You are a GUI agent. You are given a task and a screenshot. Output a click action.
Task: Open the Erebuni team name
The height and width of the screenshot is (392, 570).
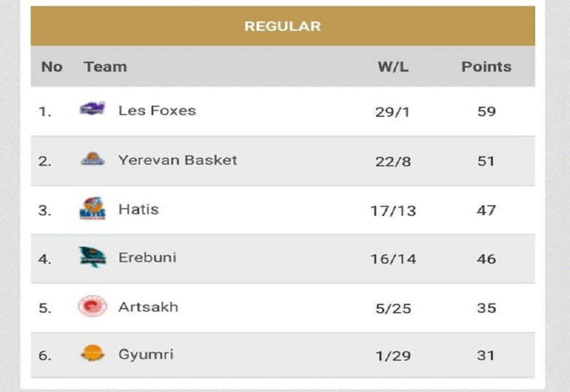tap(147, 258)
